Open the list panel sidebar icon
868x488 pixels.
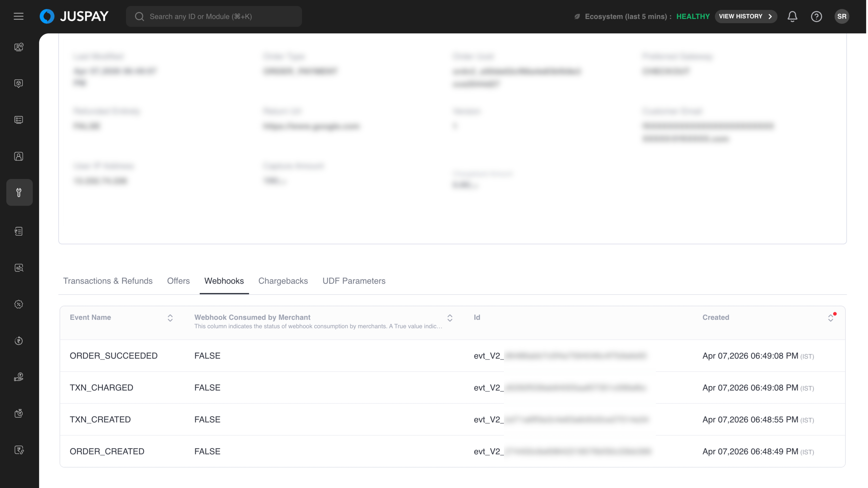tap(19, 120)
